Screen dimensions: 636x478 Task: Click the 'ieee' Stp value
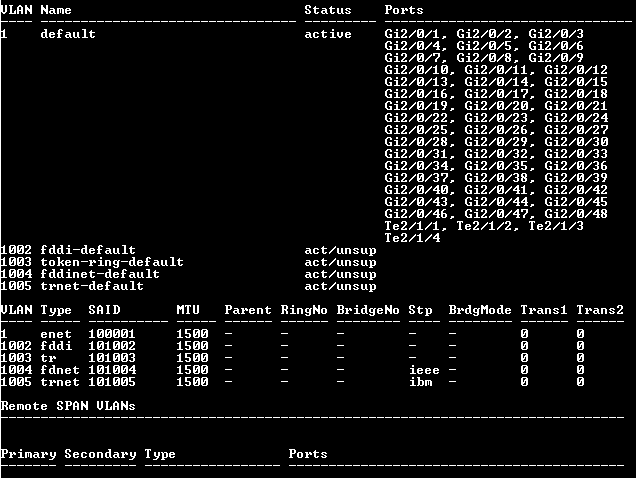[x=424, y=370]
